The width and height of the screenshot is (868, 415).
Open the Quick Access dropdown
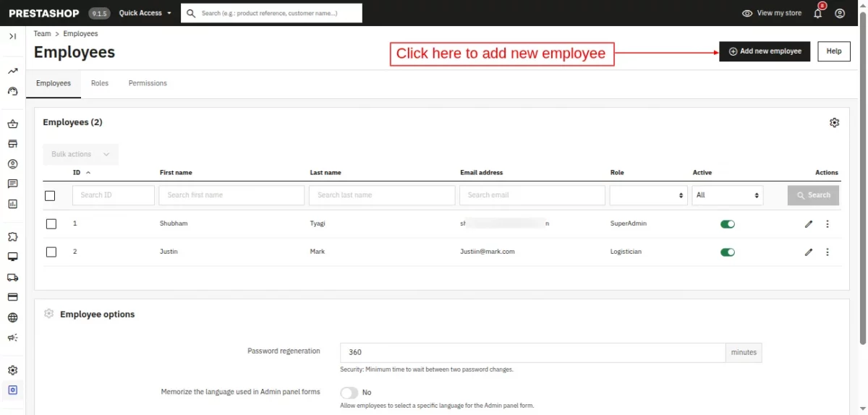tap(145, 13)
